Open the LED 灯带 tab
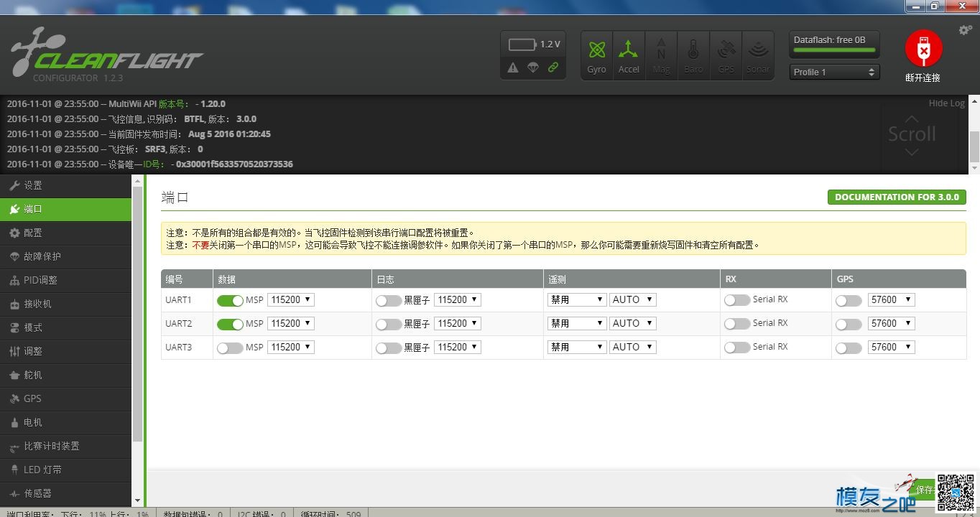The image size is (980, 517). point(66,470)
